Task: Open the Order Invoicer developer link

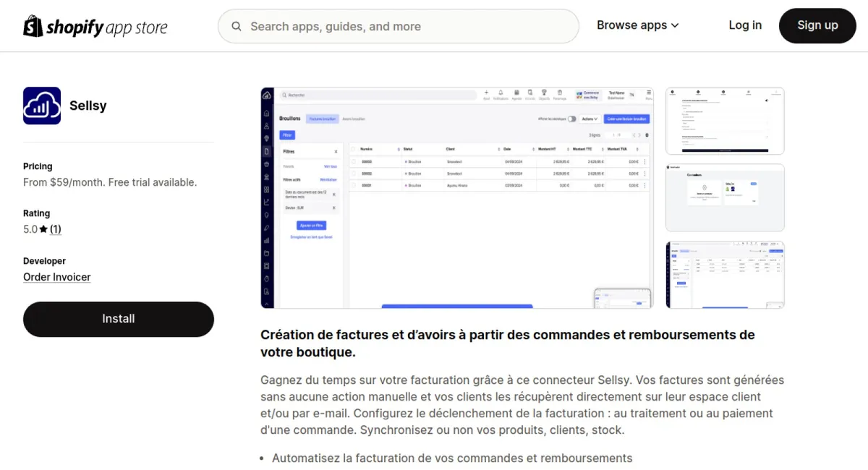Action: coord(57,277)
